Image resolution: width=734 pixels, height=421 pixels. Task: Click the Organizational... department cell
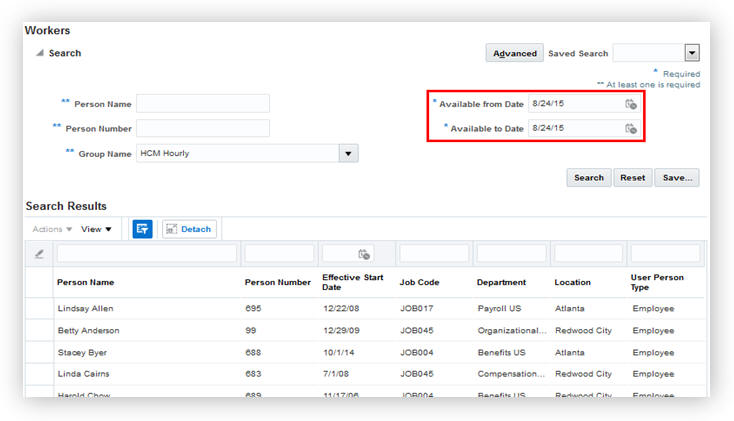click(512, 331)
